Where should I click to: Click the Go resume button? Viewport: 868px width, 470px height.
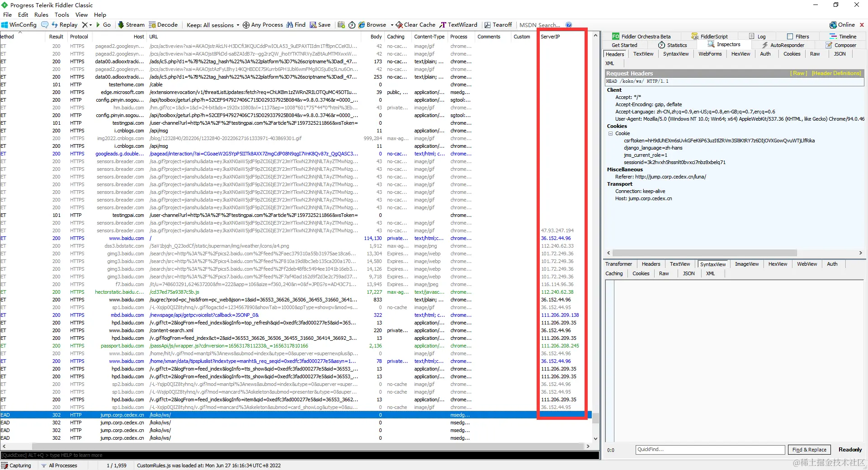103,25
